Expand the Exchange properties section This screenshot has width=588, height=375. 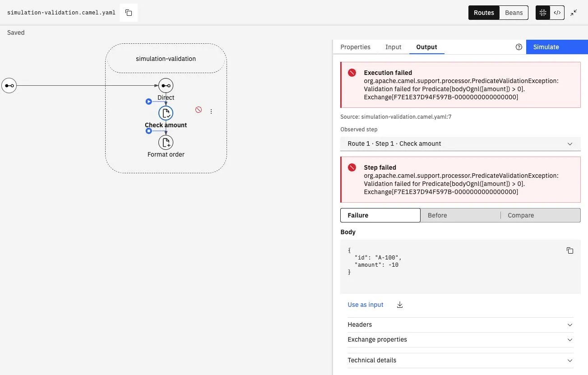coord(460,339)
